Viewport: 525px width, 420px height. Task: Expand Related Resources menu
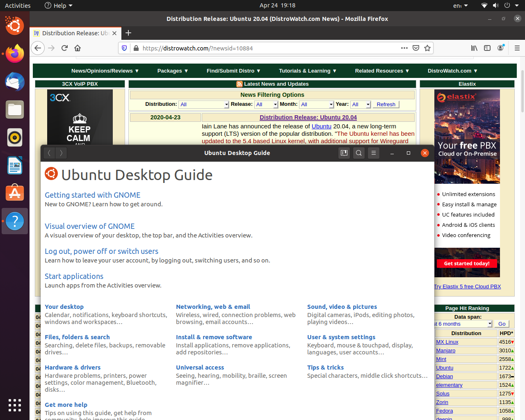click(382, 71)
